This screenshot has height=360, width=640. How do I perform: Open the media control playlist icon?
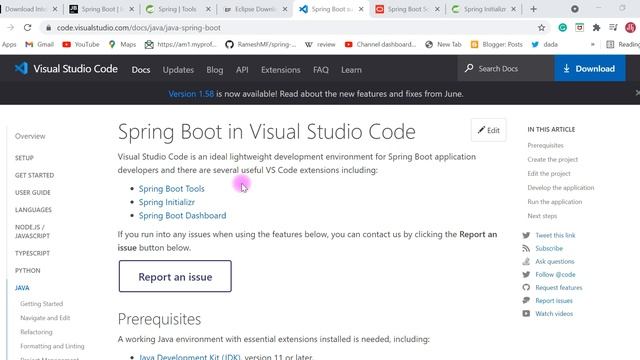tap(613, 27)
